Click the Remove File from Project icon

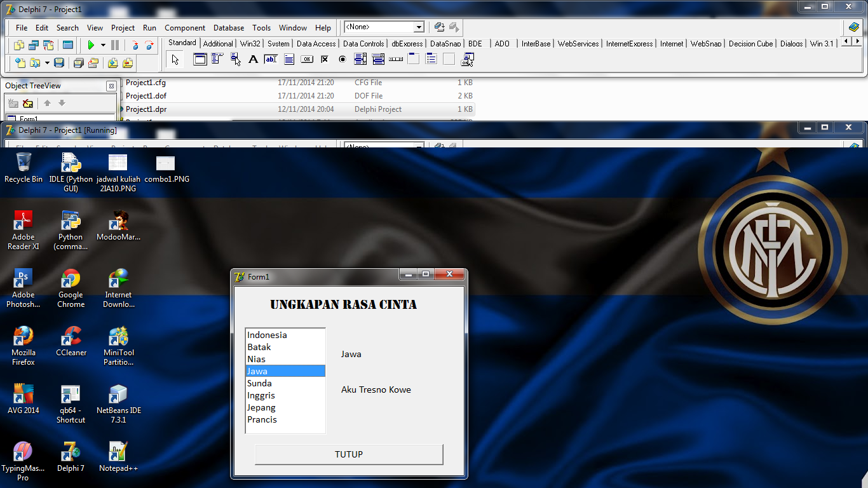tap(128, 63)
